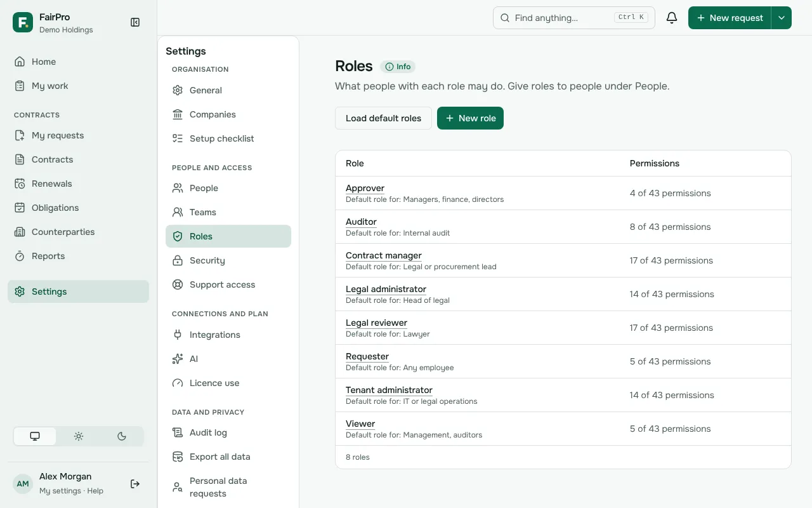Sign out using the logout icon
Screen dimensions: 812x508
click(x=135, y=484)
